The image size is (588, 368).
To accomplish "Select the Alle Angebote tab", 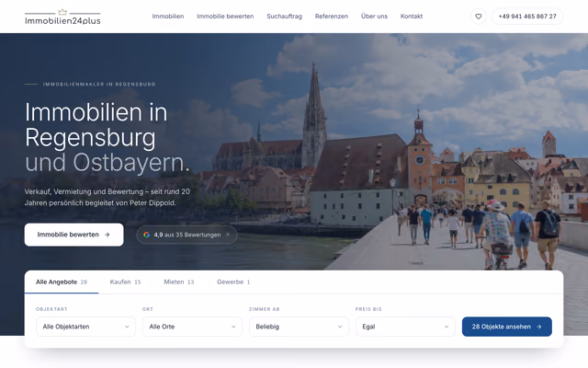I will tap(62, 282).
